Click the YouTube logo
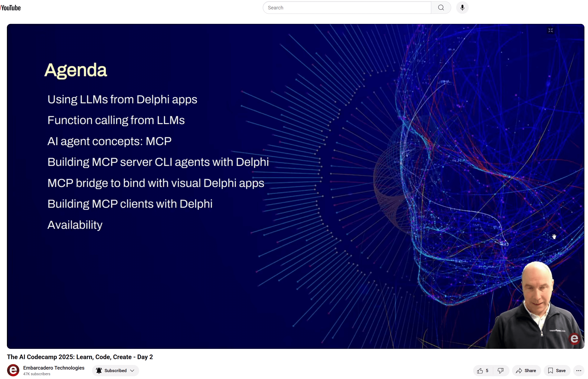 (x=10, y=8)
